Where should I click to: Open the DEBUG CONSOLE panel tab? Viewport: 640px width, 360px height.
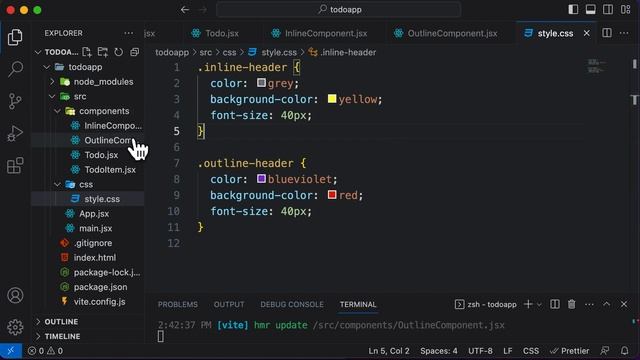292,304
